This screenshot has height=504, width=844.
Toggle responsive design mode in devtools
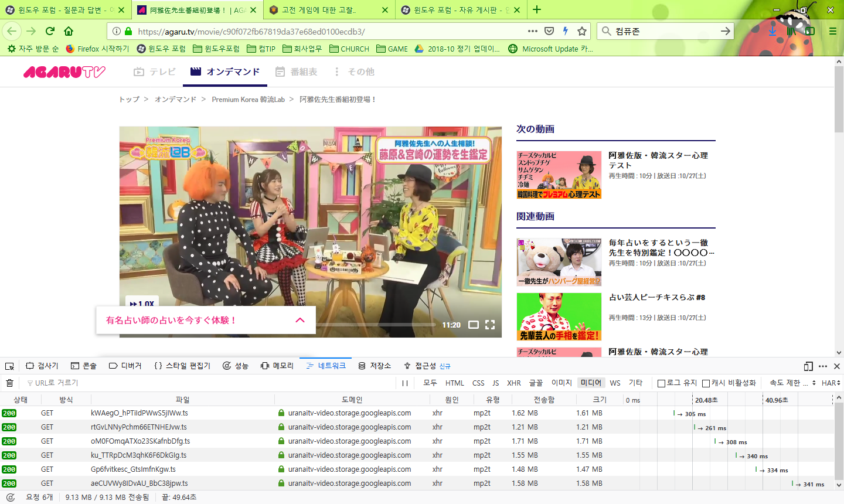point(808,366)
